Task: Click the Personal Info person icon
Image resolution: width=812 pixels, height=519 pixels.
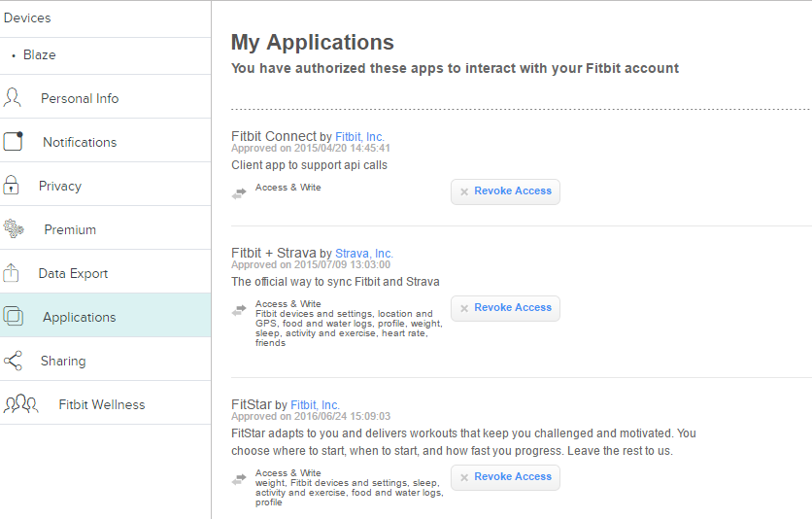Action: (12, 97)
